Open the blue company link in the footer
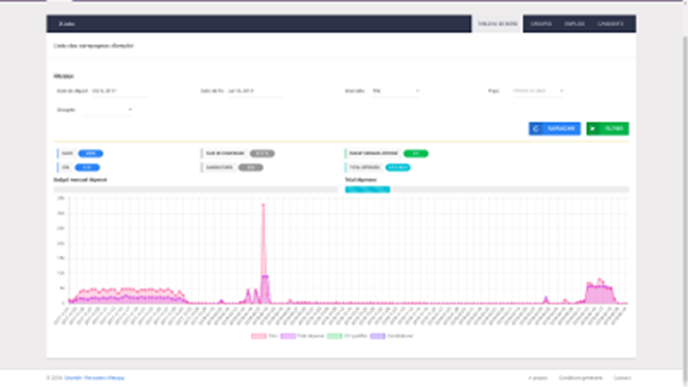Image resolution: width=688 pixels, height=387 pixels. 94,378
